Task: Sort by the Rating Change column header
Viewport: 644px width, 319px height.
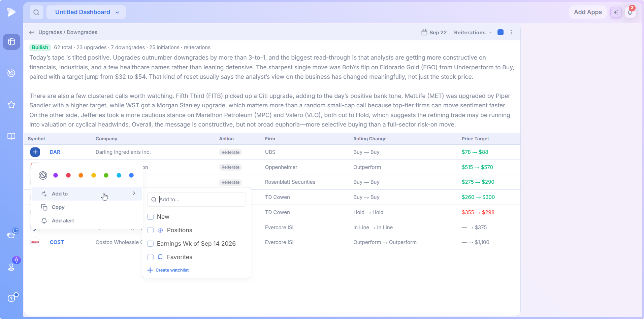Action: 370,139
